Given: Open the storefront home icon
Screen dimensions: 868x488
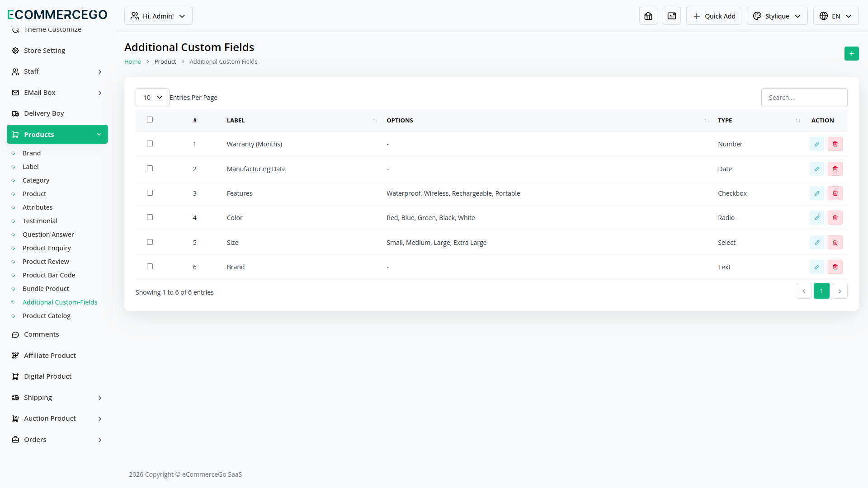Looking at the screenshot, I should coord(648,16).
